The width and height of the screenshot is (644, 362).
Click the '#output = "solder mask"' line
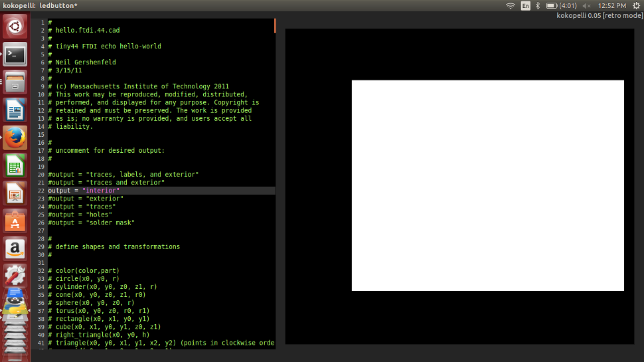[91, 223]
